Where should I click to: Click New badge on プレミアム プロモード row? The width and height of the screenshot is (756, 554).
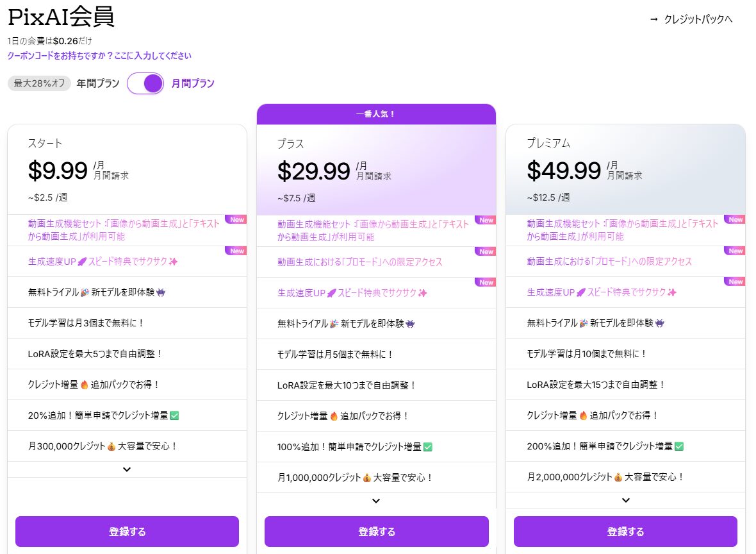[x=735, y=251]
